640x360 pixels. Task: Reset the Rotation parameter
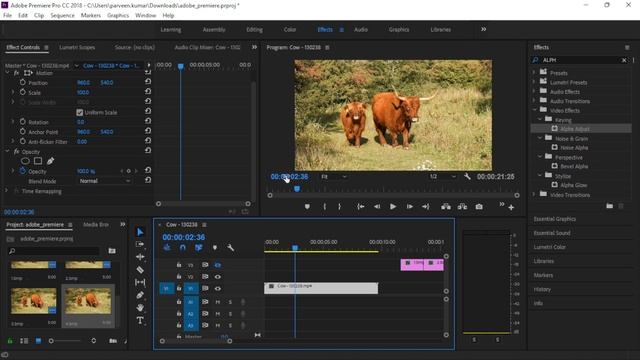[x=148, y=121]
